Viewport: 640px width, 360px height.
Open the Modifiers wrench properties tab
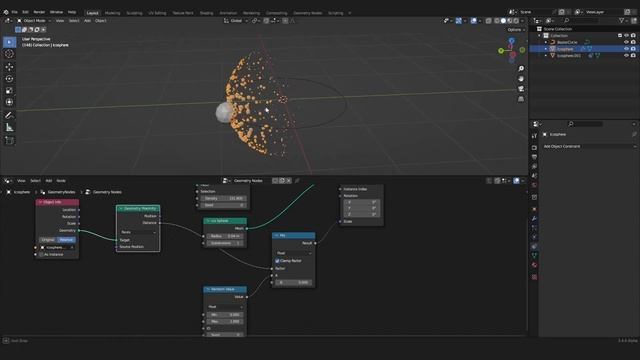pos(534,218)
